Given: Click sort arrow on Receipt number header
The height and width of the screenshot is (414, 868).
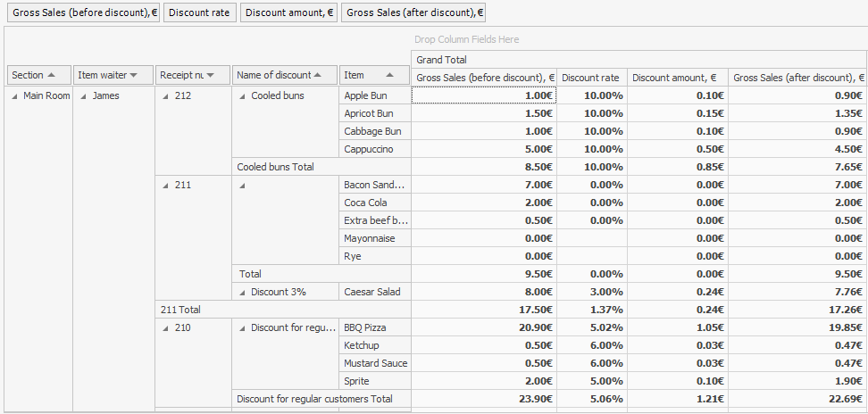Looking at the screenshot, I should point(212,76).
